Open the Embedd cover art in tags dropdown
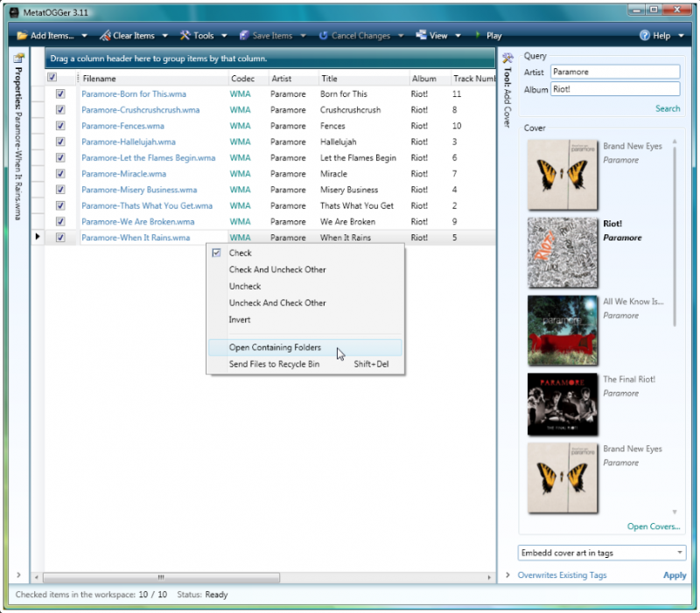Viewport: 700px width, 613px height. click(601, 553)
